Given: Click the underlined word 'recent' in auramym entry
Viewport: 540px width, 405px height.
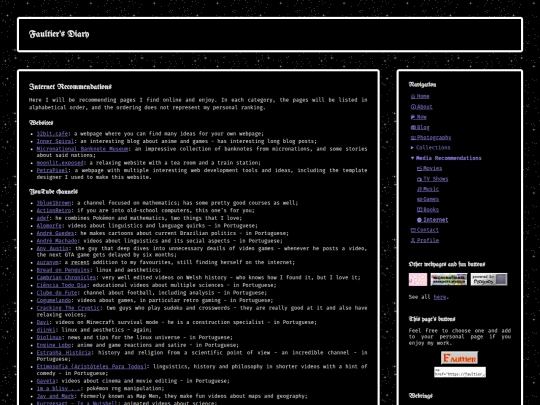Looking at the screenshot, I should 80,262.
